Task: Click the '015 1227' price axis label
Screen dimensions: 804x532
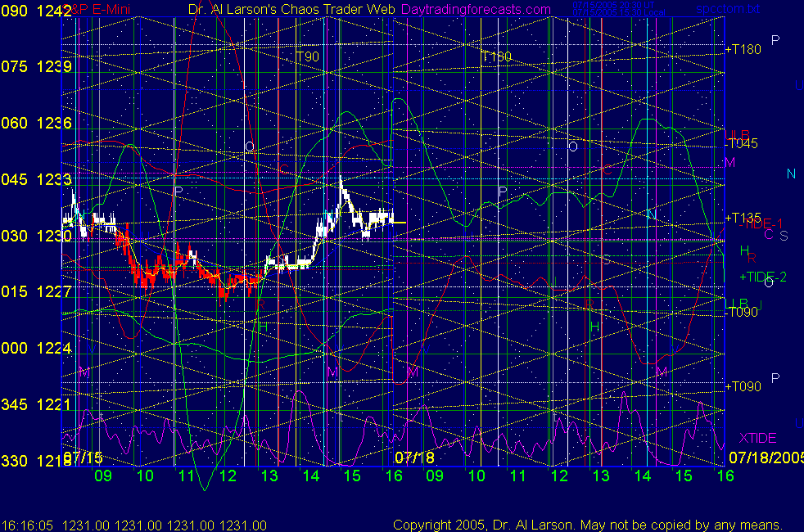Action: tap(36, 291)
